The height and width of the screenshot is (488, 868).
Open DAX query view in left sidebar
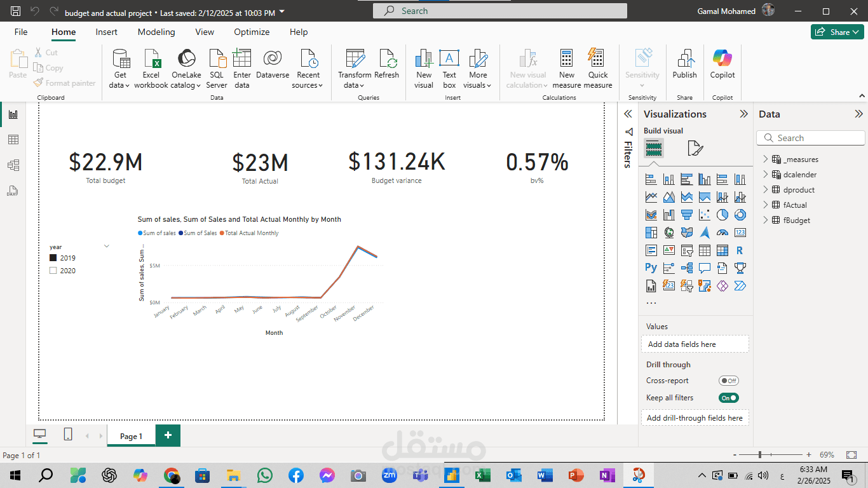tap(13, 191)
